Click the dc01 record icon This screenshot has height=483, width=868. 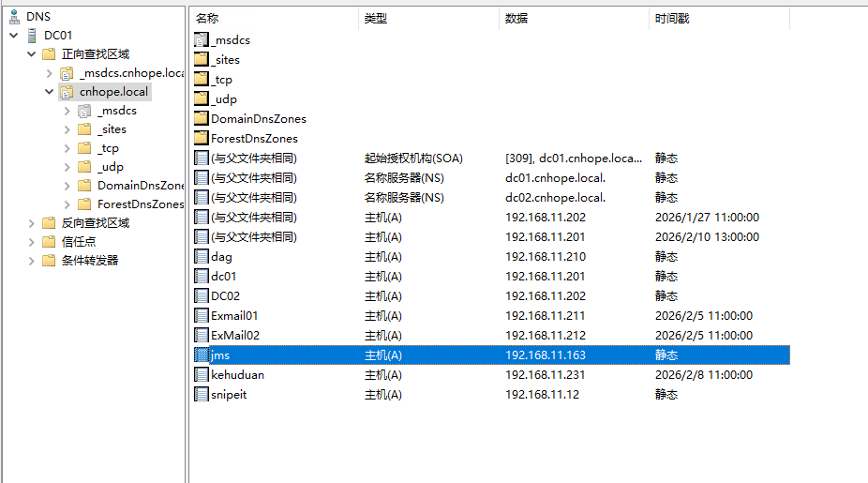click(202, 276)
